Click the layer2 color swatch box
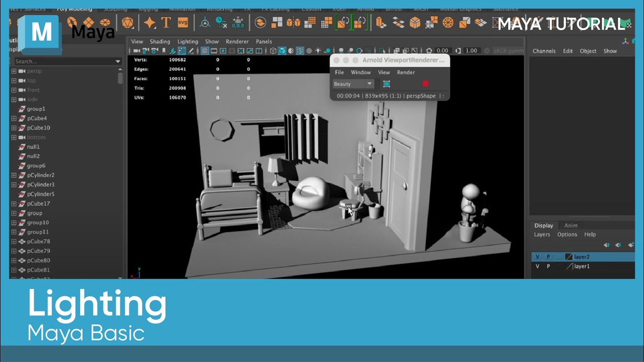Screen dimensions: 644x362 coord(569,257)
